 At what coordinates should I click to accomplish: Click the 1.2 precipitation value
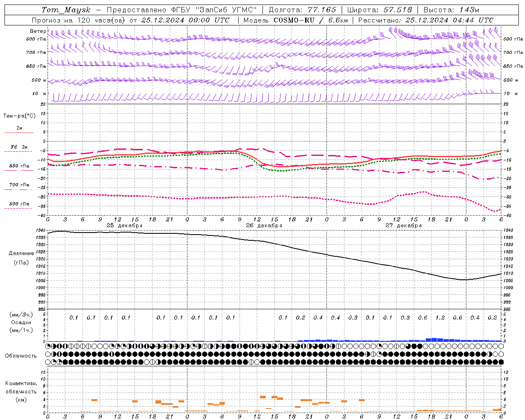coord(440,317)
